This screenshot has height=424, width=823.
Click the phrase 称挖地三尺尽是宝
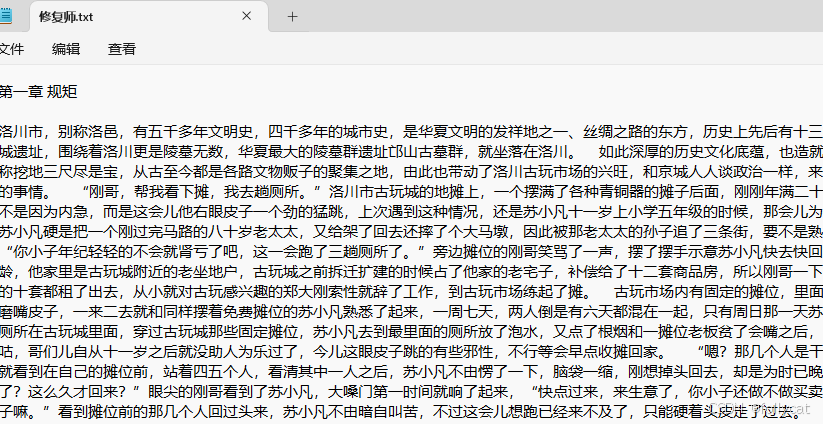pos(59,172)
